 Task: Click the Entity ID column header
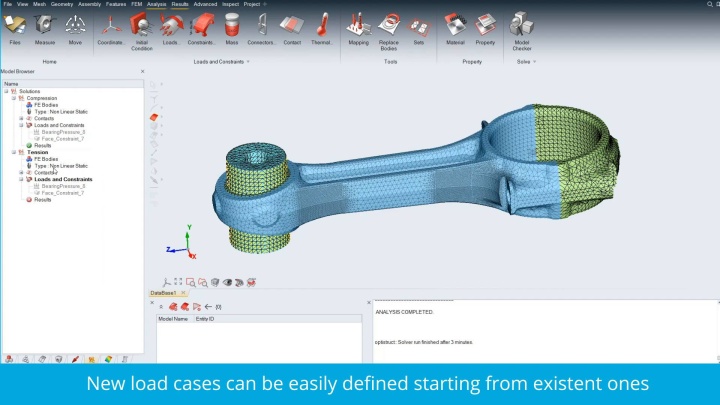click(205, 319)
